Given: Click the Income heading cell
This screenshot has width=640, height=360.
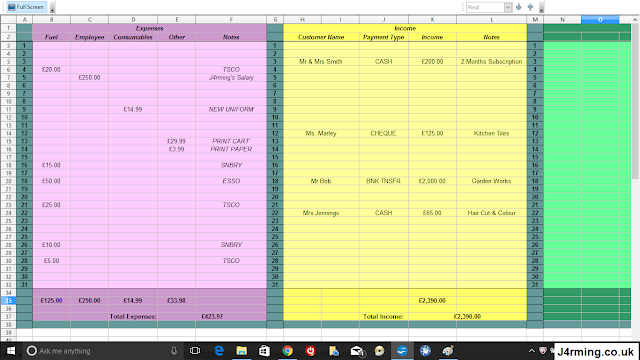Looking at the screenshot, I should [x=405, y=28].
